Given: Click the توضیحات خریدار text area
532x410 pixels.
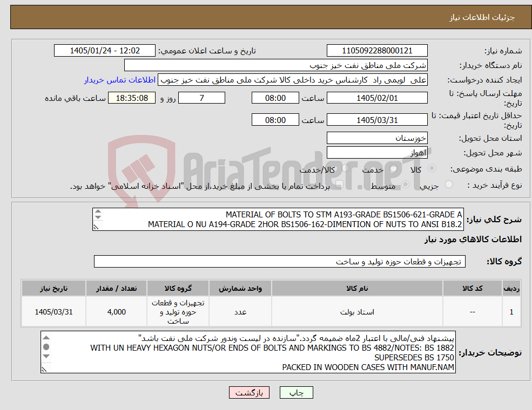Looking at the screenshot, I should (x=248, y=352).
